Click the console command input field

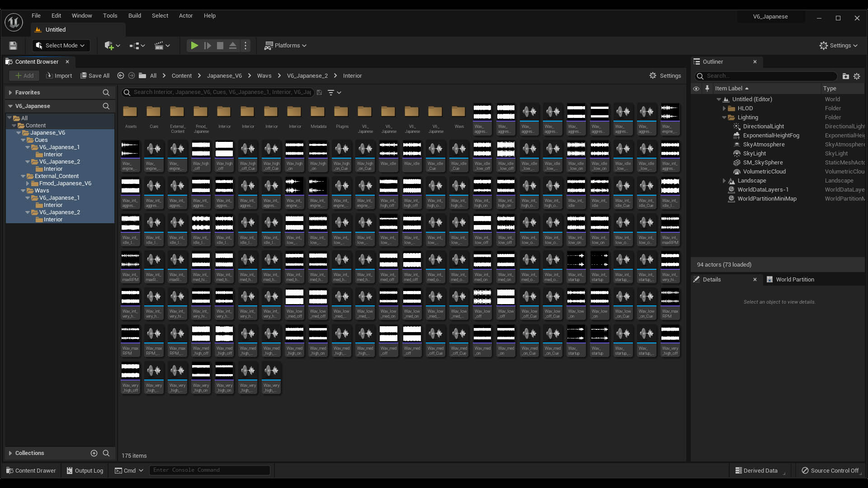[209, 470]
